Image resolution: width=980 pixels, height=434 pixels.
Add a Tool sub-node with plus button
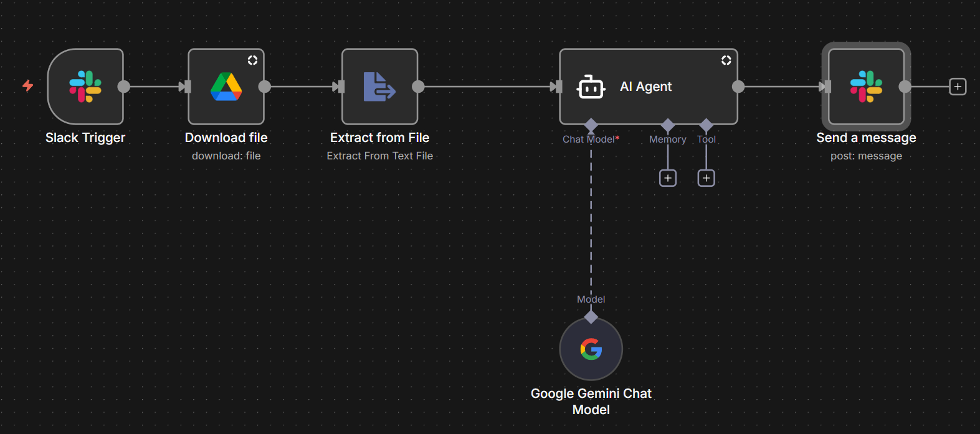click(706, 179)
